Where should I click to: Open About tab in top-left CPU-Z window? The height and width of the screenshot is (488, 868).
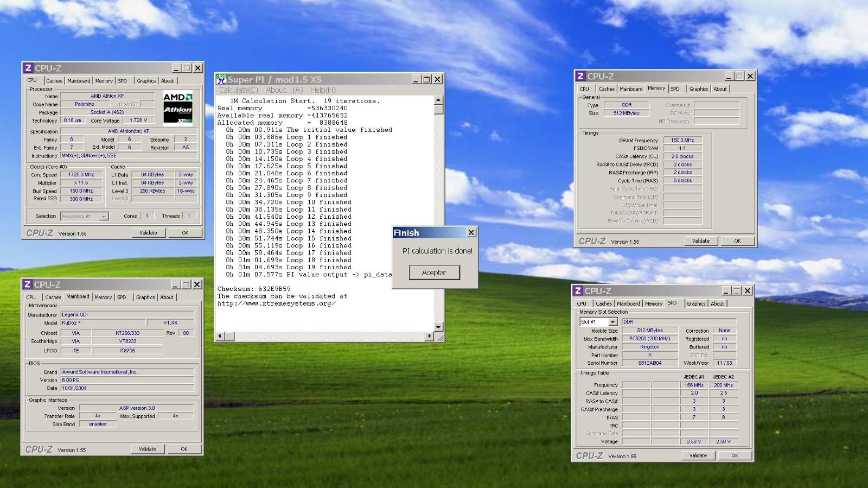168,81
